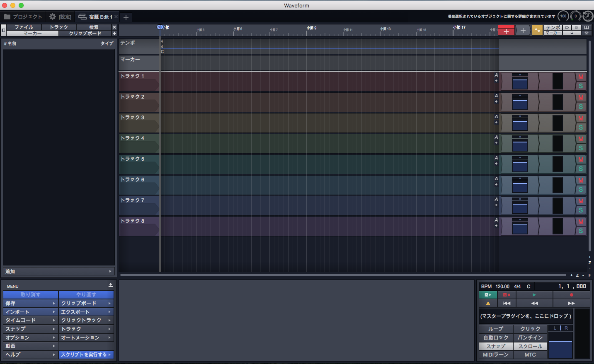Viewport: 594px width, 364px height.
Task: Click the automation A icon on トラック 3
Action: tap(496, 116)
